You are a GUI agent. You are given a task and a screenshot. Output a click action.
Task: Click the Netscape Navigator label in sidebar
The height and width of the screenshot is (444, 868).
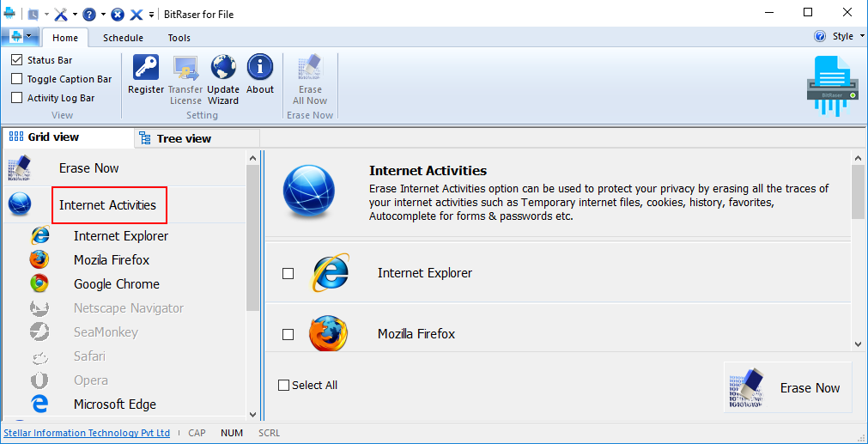[129, 307]
